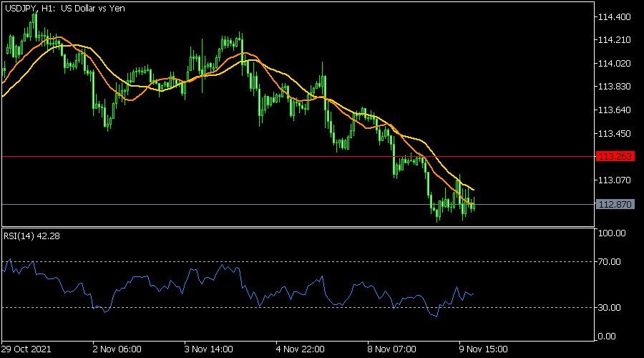Select the current price label 112.870
The height and width of the screenshot is (358, 644).
[x=615, y=204]
